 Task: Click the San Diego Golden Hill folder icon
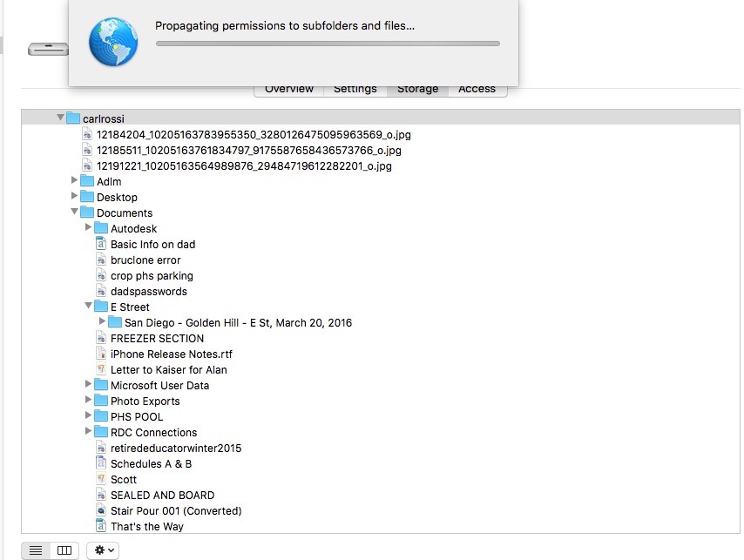tap(115, 321)
